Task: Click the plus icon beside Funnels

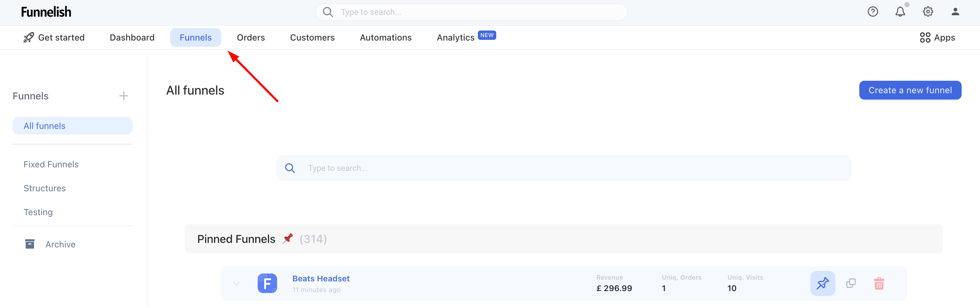Action: (124, 96)
